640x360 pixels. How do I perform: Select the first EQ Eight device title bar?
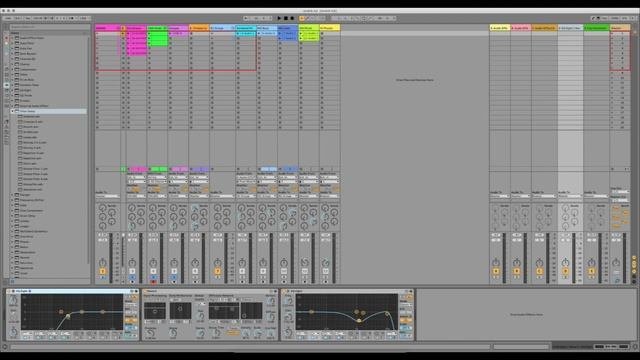pyautogui.click(x=73, y=291)
